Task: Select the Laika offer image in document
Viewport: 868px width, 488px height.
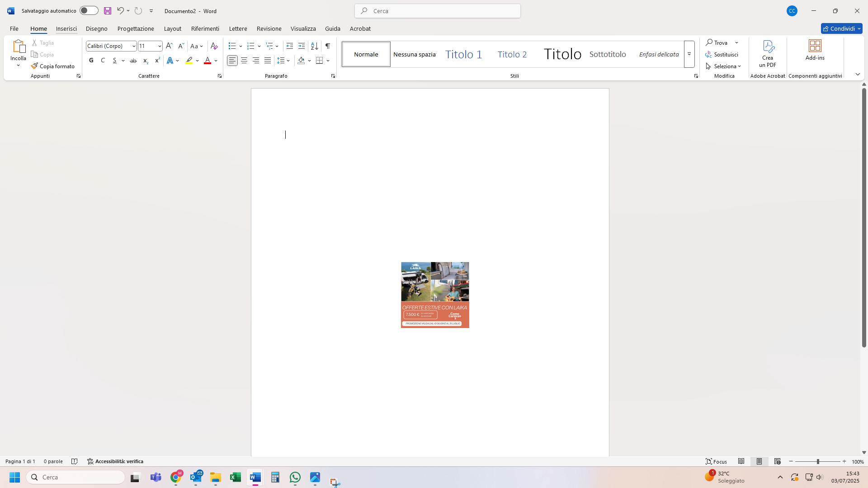Action: 435,295
